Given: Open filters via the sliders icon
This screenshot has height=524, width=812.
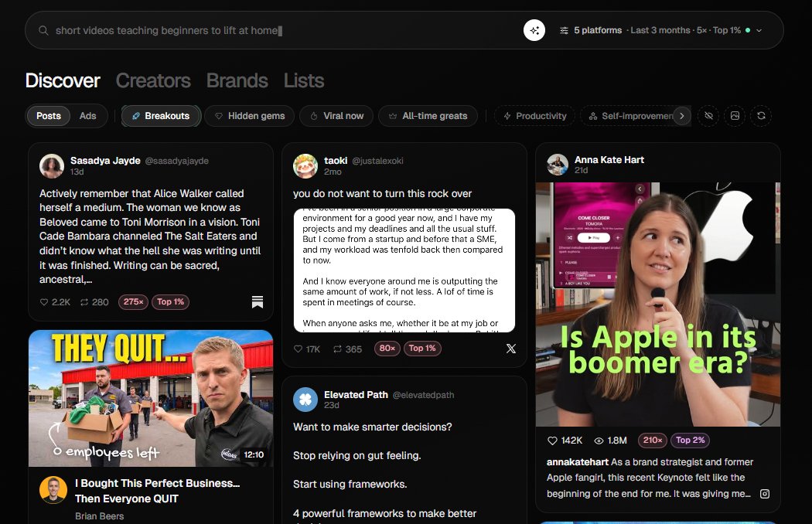Looking at the screenshot, I should (x=564, y=31).
